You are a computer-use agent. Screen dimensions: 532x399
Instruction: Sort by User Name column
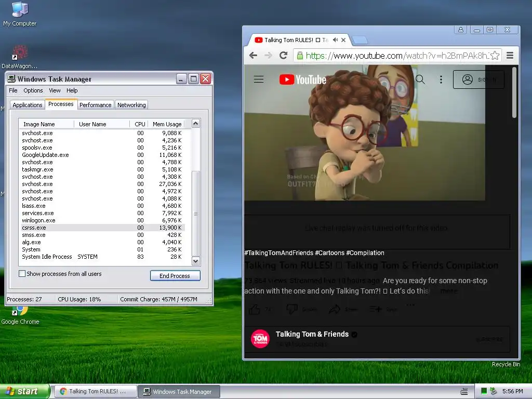102,124
